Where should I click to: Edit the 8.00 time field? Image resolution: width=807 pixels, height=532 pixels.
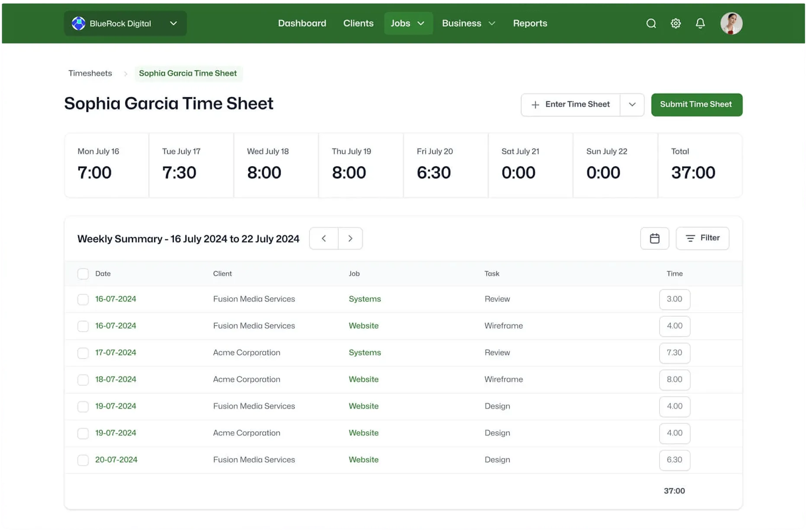click(x=674, y=380)
